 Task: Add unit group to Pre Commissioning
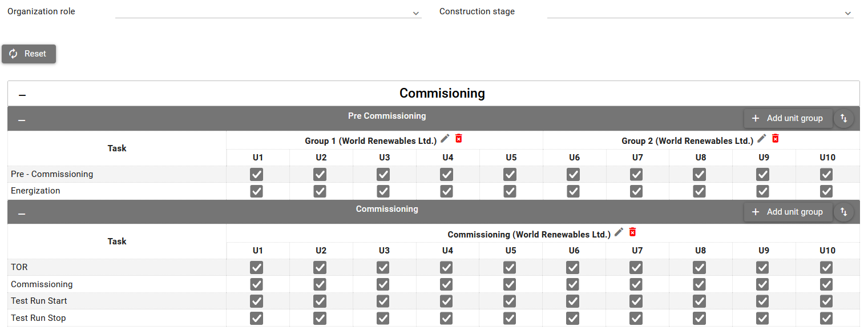788,118
